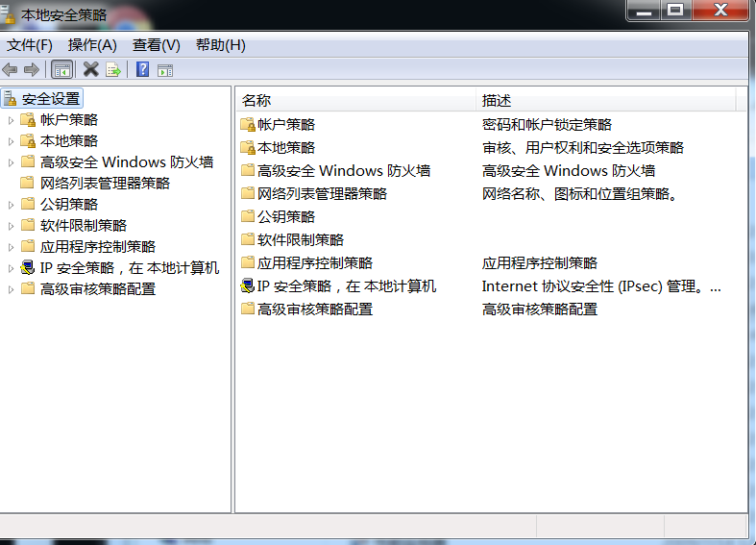Viewport: 756px width, 545px height.
Task: Click description 审核、用户权利和安全选项策略
Action: click(583, 148)
